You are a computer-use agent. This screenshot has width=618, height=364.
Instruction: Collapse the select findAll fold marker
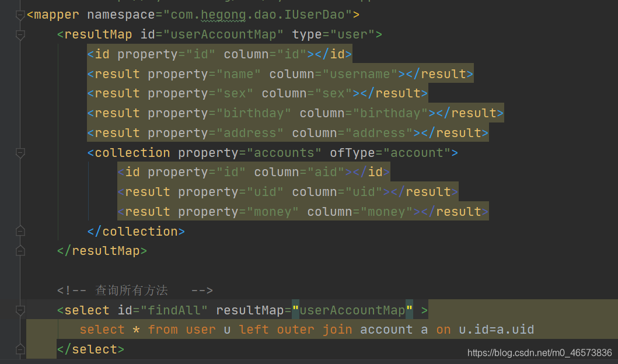[20, 311]
